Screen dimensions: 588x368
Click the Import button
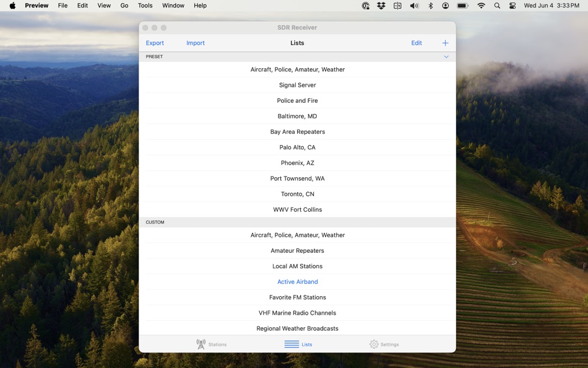tap(196, 43)
